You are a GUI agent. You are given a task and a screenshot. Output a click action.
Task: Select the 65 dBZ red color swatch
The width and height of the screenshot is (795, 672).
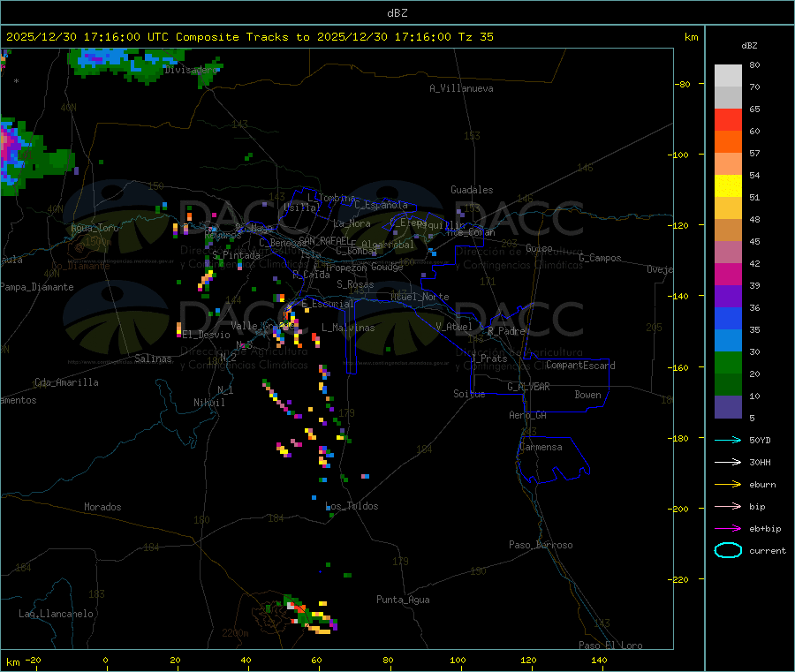(728, 119)
